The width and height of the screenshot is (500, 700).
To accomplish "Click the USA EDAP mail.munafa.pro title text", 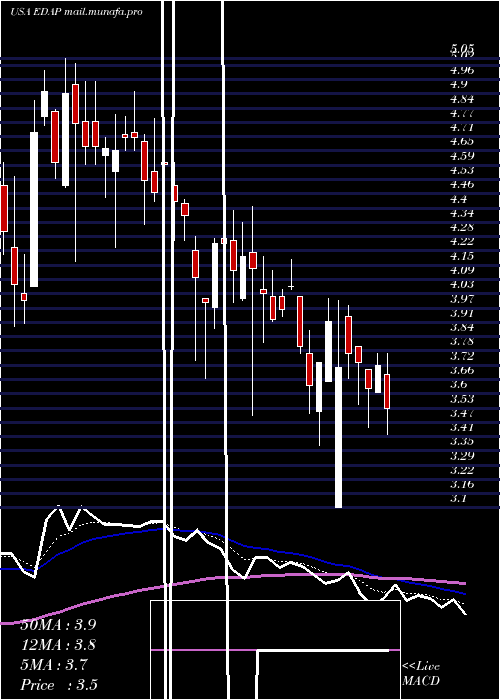I will click(x=76, y=12).
